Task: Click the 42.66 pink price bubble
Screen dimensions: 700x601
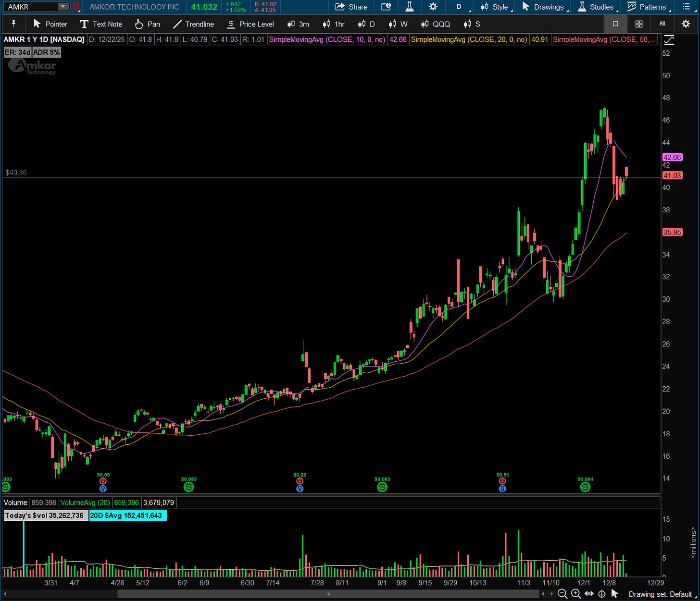Action: (672, 157)
